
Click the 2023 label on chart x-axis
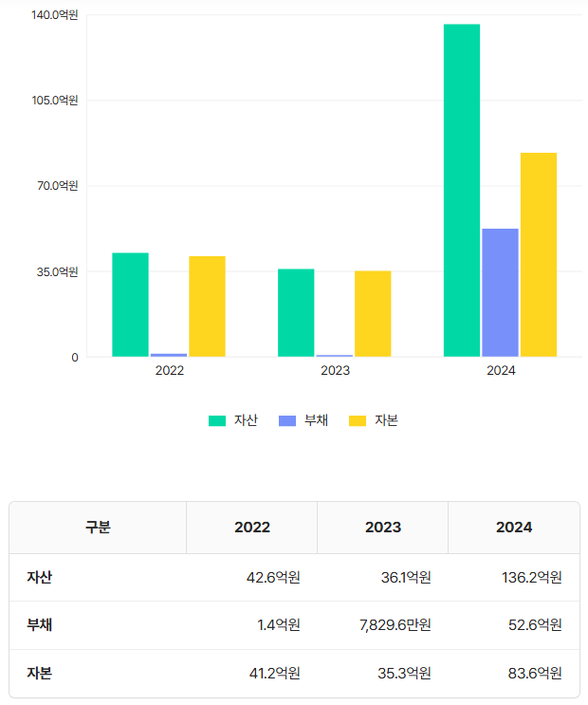[335, 371]
